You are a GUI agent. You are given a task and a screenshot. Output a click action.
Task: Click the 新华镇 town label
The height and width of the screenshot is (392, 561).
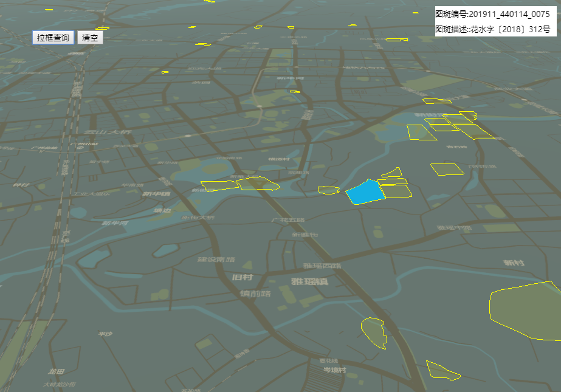tap(156, 194)
